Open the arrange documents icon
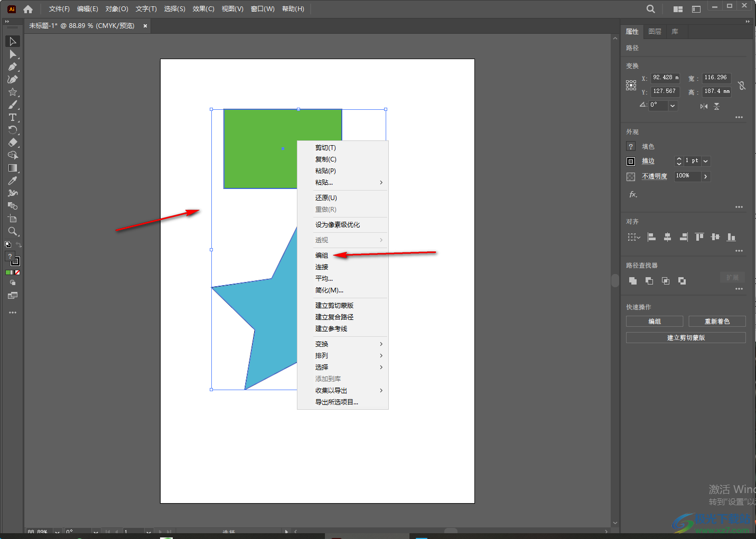 (678, 9)
